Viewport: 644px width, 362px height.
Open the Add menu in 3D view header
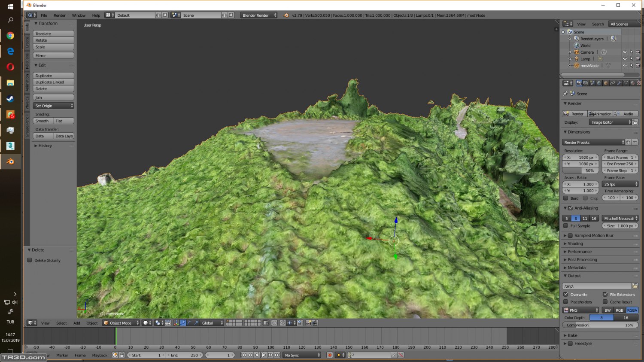click(76, 323)
